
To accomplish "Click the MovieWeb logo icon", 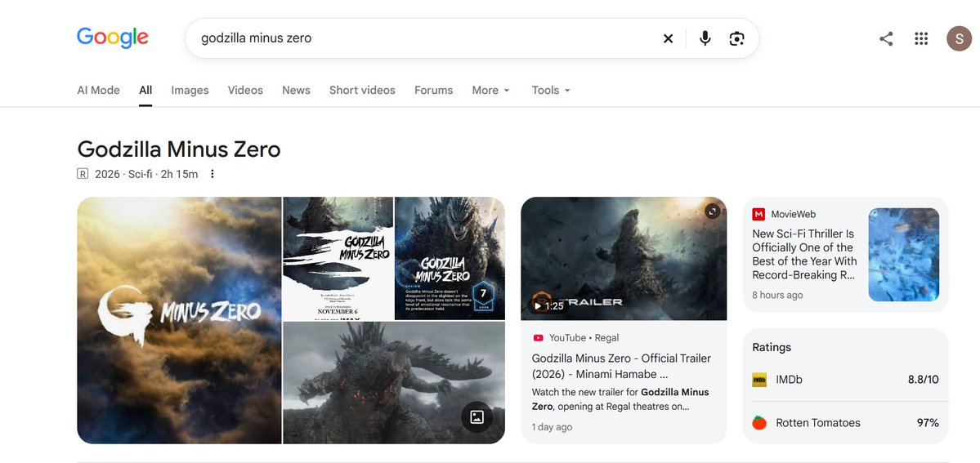I will click(758, 214).
